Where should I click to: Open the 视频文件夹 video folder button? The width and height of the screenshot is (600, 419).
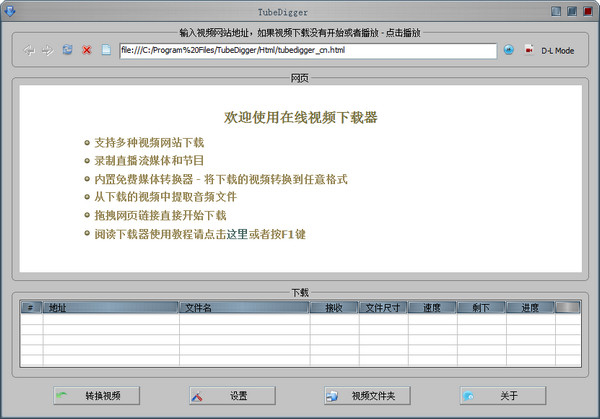tap(367, 395)
